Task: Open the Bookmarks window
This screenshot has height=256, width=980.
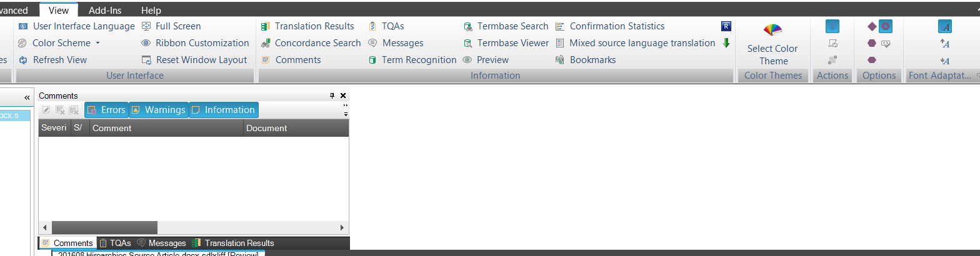Action: [x=585, y=60]
